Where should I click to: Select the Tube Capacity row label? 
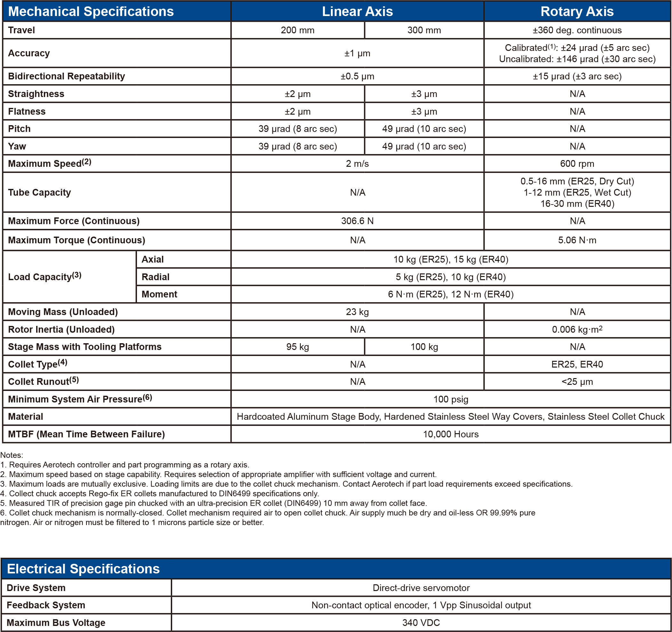(x=39, y=192)
